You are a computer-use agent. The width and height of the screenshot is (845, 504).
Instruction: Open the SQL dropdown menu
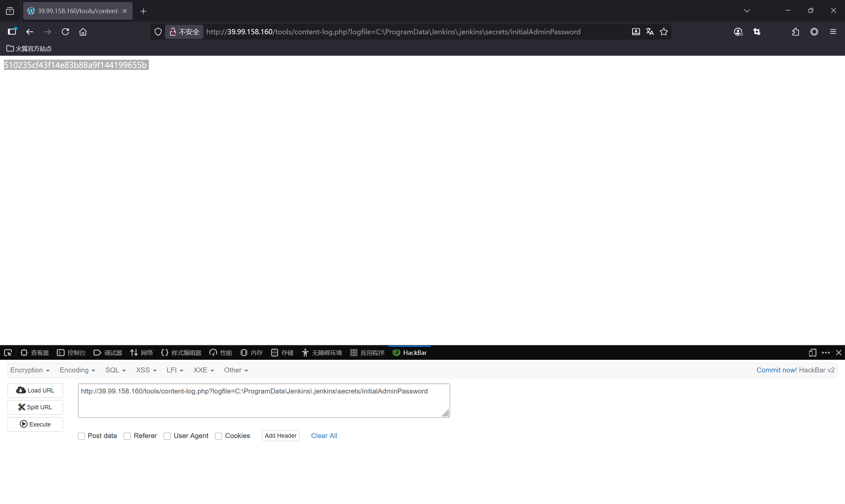tap(116, 370)
